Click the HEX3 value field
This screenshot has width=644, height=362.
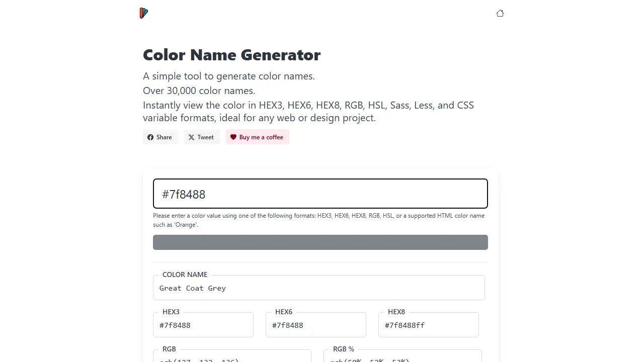tap(203, 325)
